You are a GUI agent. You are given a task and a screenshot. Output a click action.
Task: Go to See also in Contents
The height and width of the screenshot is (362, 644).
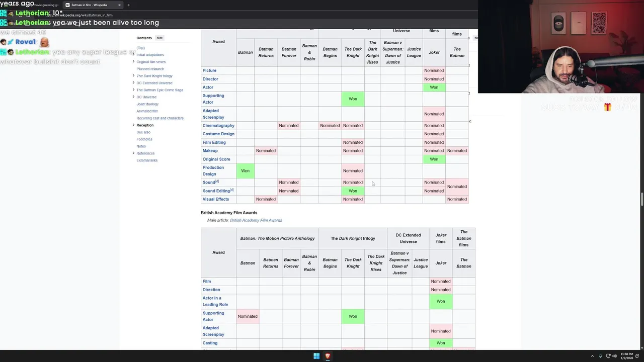143,132
